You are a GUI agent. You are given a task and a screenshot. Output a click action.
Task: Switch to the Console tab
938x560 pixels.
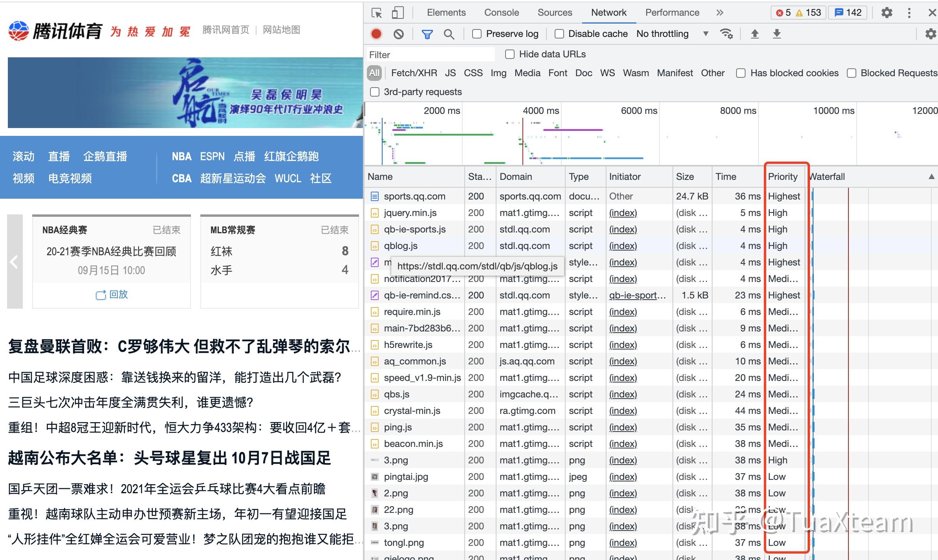click(501, 13)
